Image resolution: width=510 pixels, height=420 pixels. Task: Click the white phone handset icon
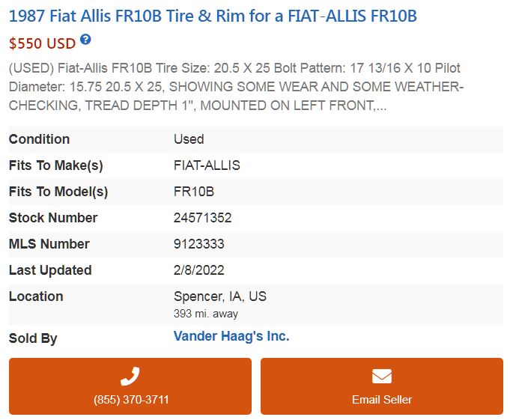click(x=130, y=377)
